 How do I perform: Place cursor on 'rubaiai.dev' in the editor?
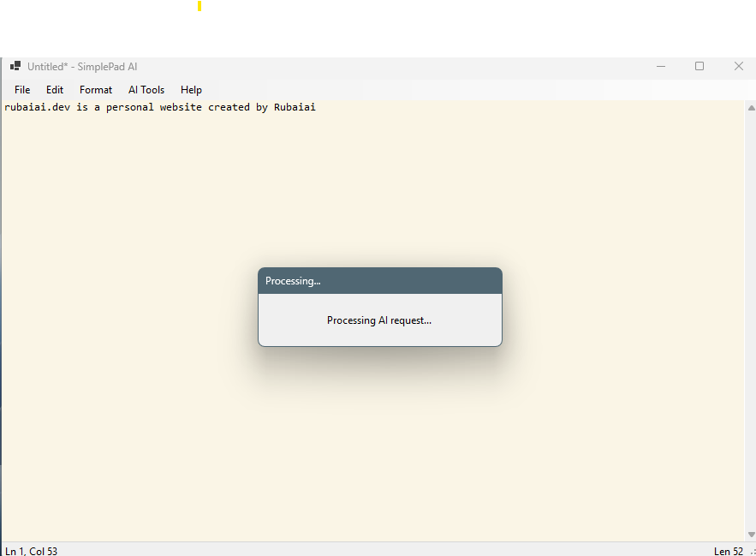37,107
